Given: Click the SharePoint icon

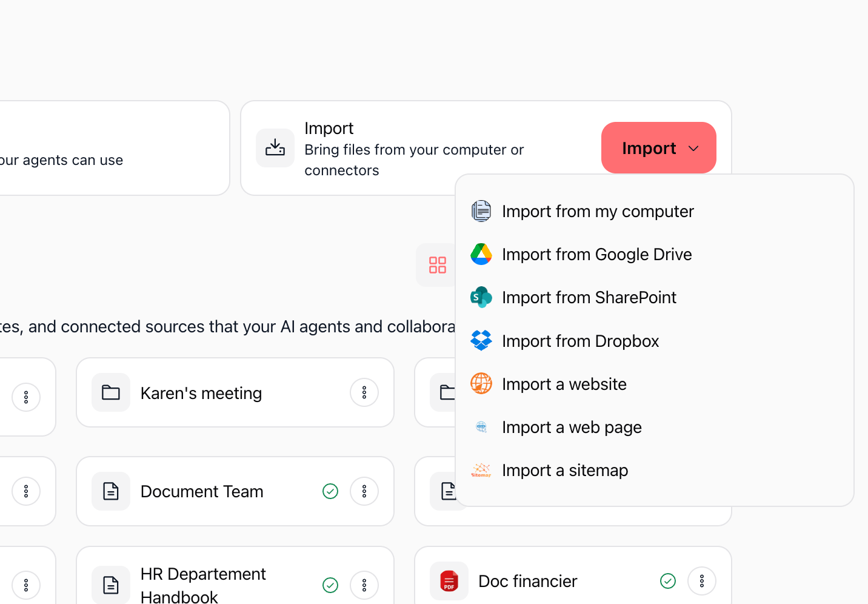Looking at the screenshot, I should [x=481, y=297].
